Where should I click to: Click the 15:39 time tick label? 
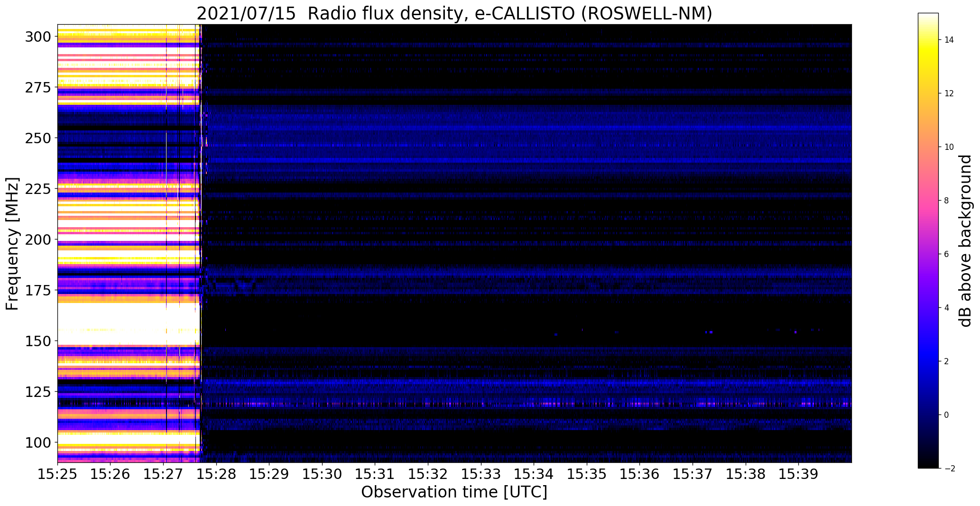tap(799, 474)
